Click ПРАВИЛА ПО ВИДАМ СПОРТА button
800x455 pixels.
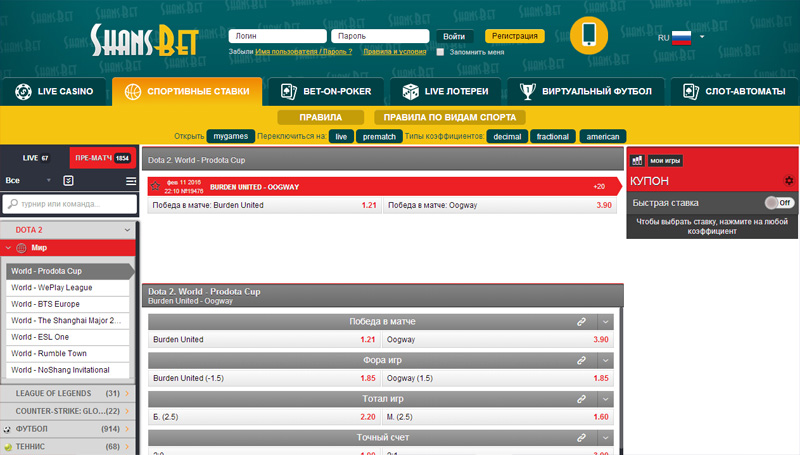point(449,117)
